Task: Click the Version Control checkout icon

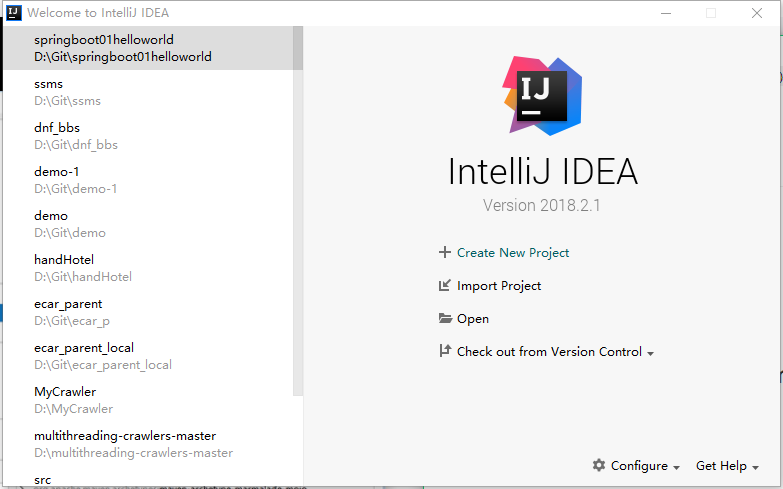Action: (445, 352)
